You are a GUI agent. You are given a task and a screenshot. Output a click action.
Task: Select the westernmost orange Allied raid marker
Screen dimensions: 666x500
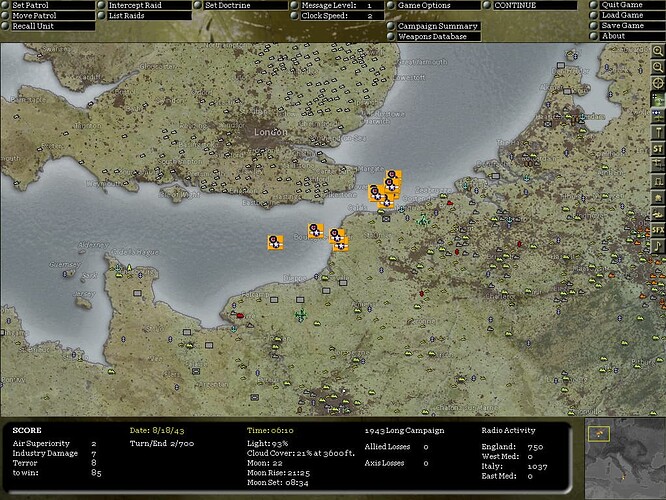point(275,242)
